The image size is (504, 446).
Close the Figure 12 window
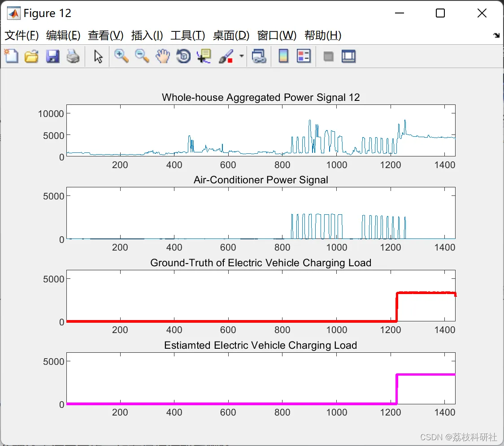[x=482, y=13]
